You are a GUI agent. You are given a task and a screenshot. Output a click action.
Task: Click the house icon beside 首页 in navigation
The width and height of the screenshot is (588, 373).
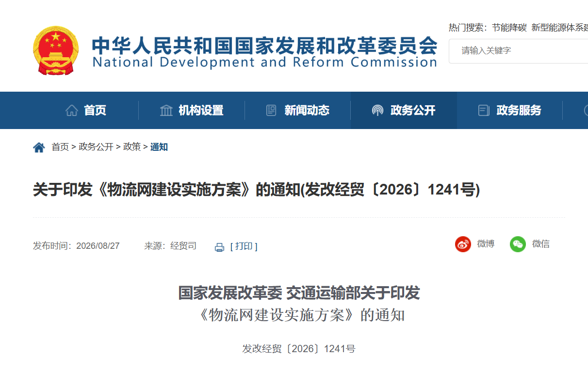[x=72, y=111]
